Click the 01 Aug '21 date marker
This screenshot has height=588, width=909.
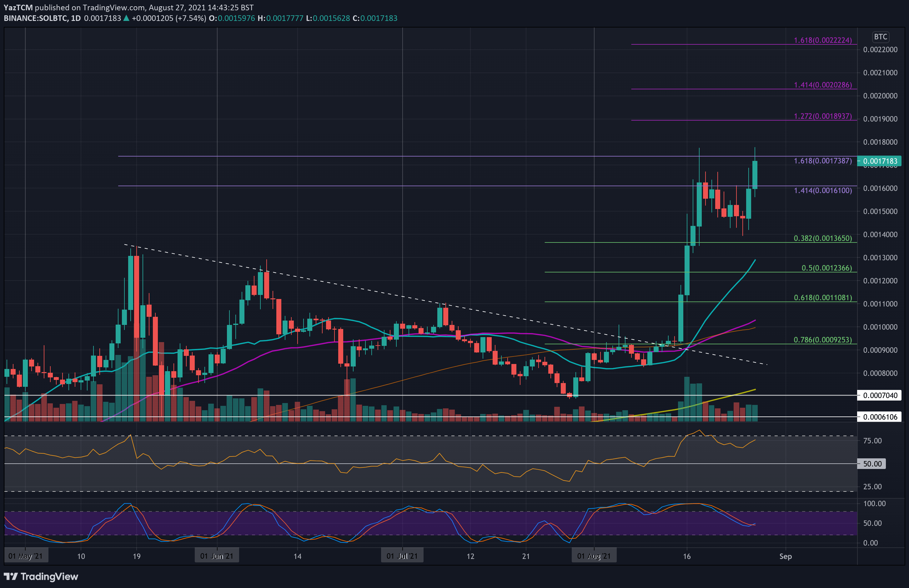(594, 556)
